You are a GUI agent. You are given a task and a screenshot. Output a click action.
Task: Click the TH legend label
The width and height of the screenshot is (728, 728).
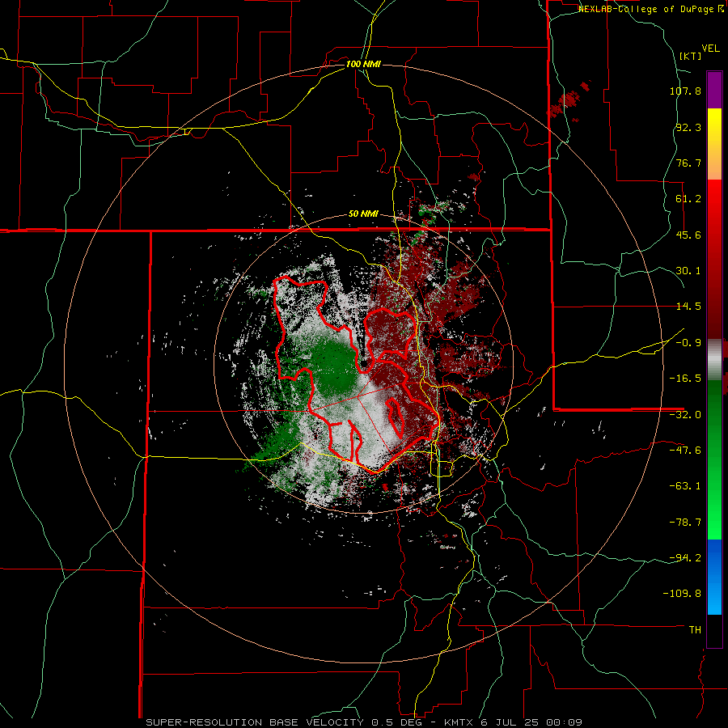[695, 630]
